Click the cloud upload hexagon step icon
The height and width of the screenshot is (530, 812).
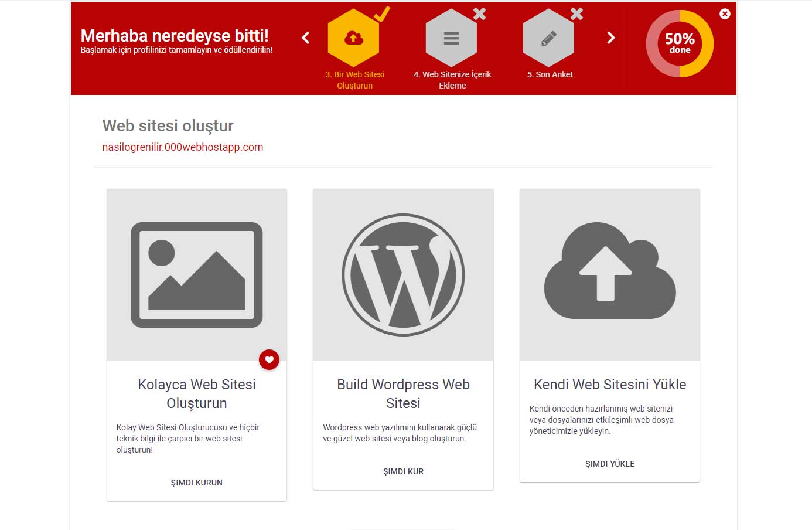(x=353, y=38)
